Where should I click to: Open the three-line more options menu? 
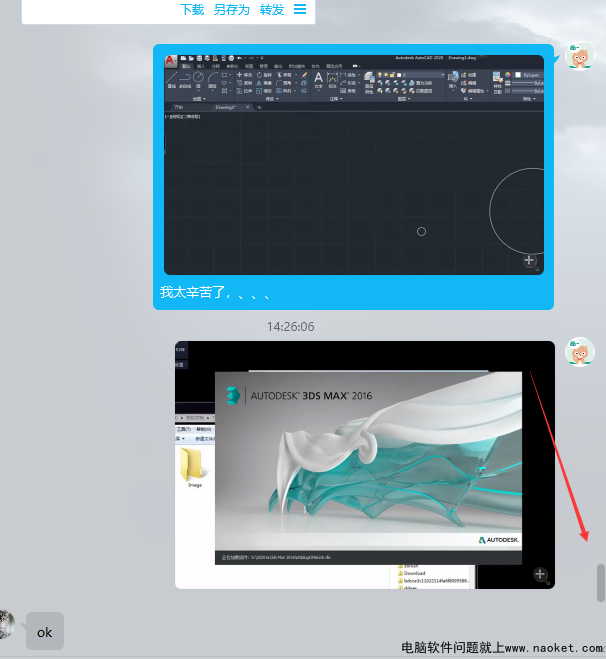coord(300,9)
